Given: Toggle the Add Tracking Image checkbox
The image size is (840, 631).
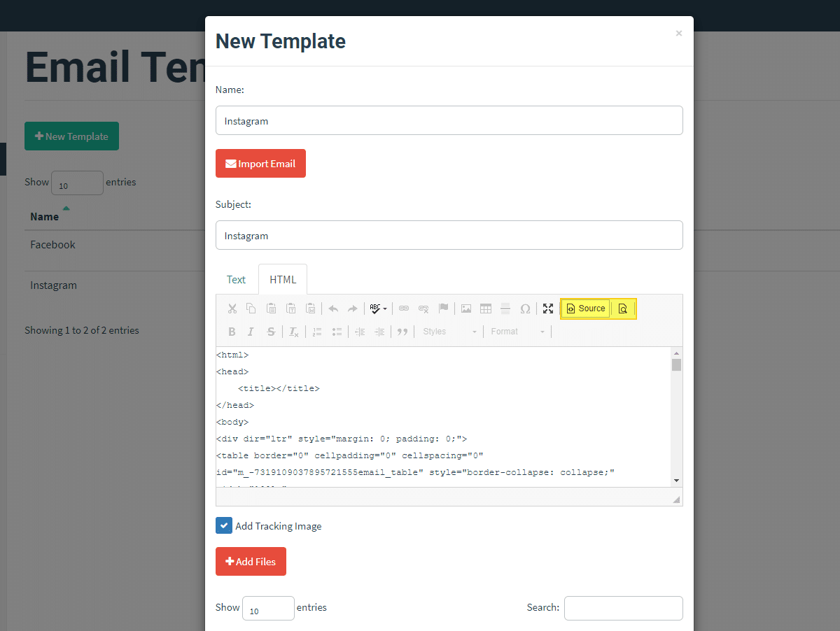Looking at the screenshot, I should click(x=224, y=525).
